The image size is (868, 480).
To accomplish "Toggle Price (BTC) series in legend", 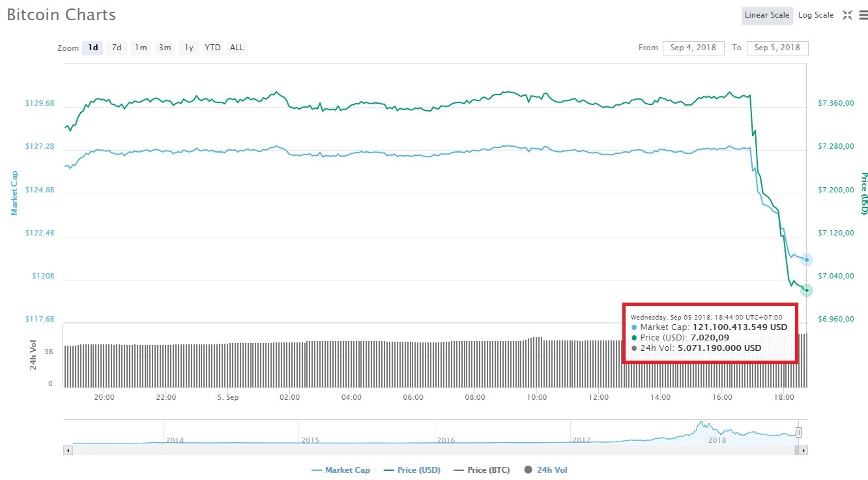I will coord(482,470).
